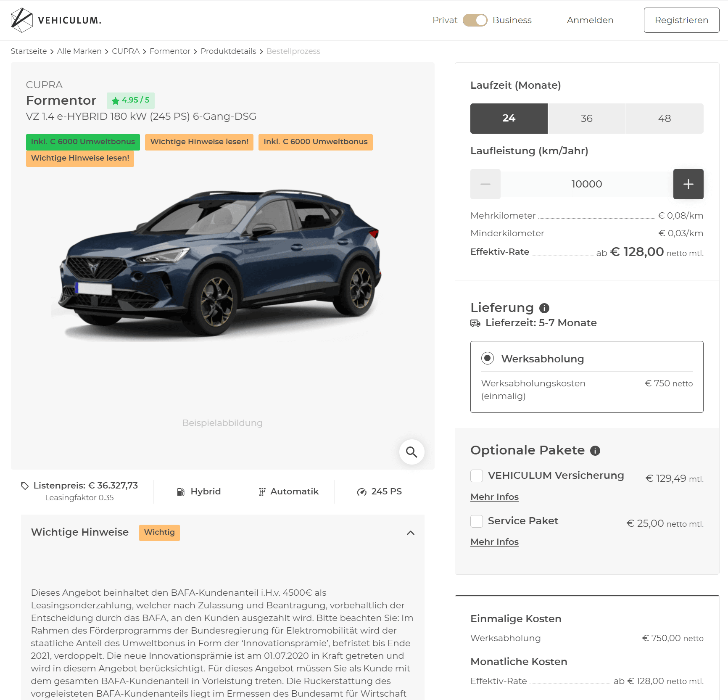This screenshot has width=728, height=700.
Task: Open CUPRA breadcrumb link
Action: point(126,51)
